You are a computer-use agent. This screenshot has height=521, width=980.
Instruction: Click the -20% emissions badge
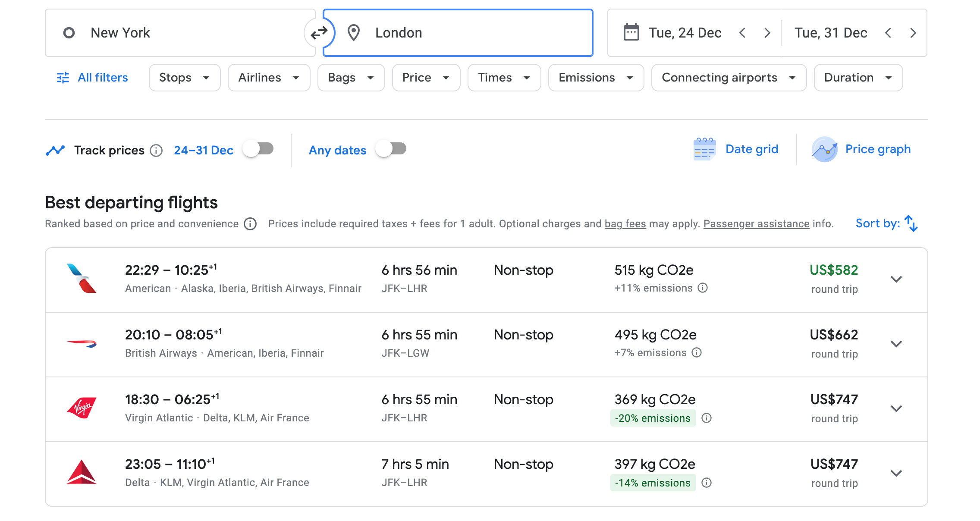[653, 418]
